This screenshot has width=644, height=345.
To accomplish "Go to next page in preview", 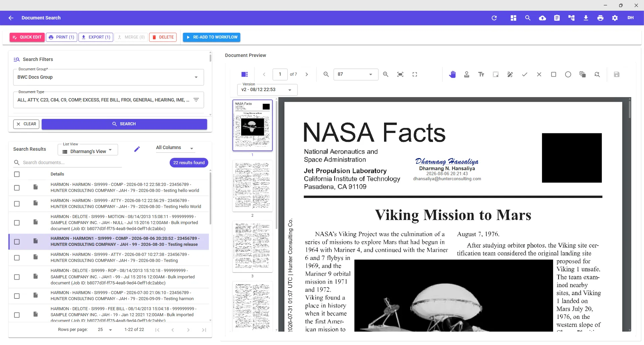I will [x=307, y=74].
